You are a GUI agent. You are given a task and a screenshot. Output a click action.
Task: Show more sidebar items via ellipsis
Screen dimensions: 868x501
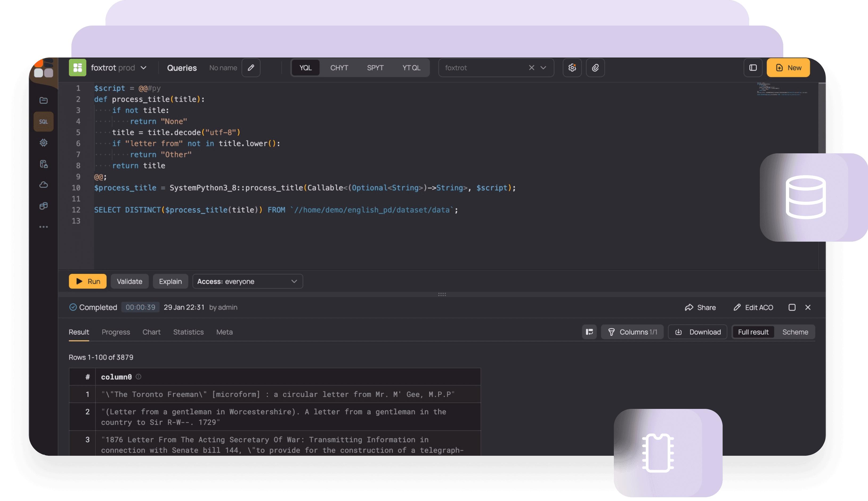pos(43,227)
